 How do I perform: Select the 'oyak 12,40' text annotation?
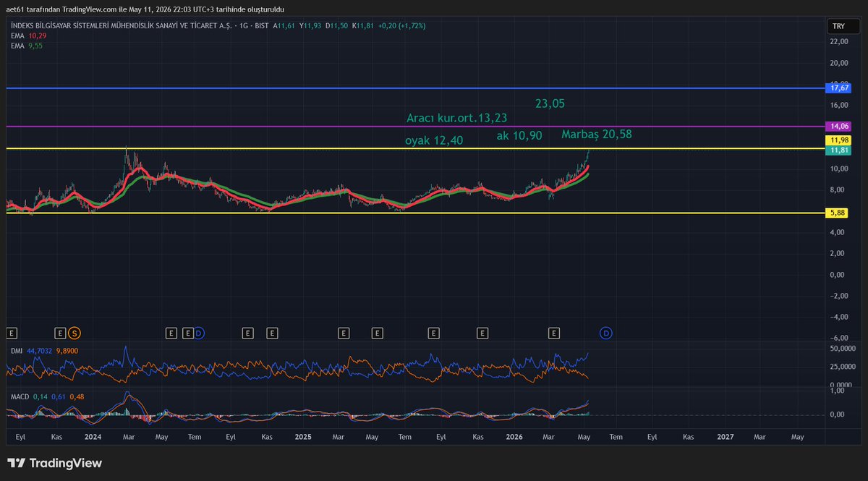(x=434, y=140)
